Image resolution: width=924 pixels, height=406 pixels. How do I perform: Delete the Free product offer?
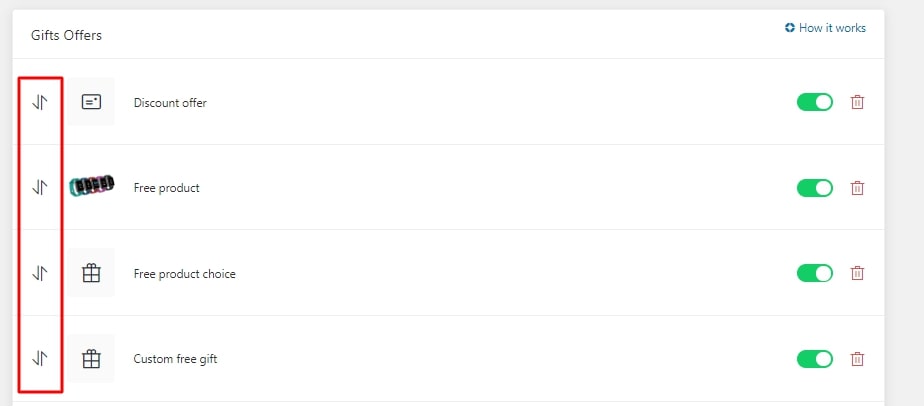pos(857,187)
